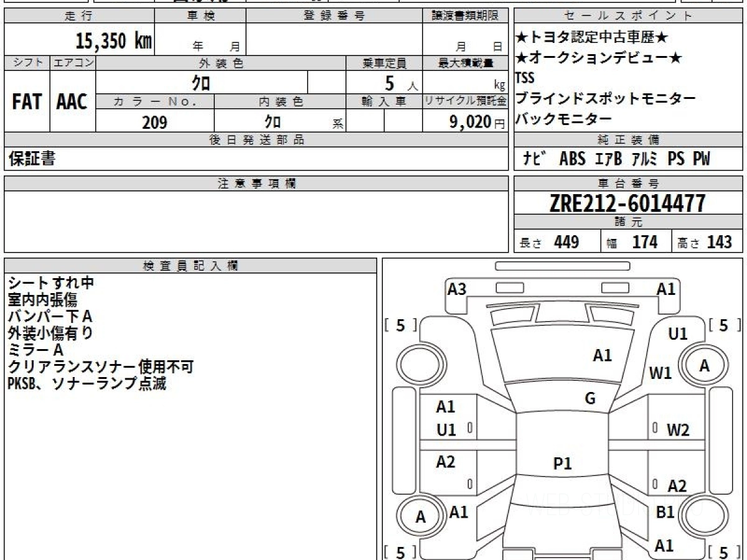Screen dimensions: 747x560
Task: Select the ★トヨタ認定中古車歴★ line
Action: 593,37
